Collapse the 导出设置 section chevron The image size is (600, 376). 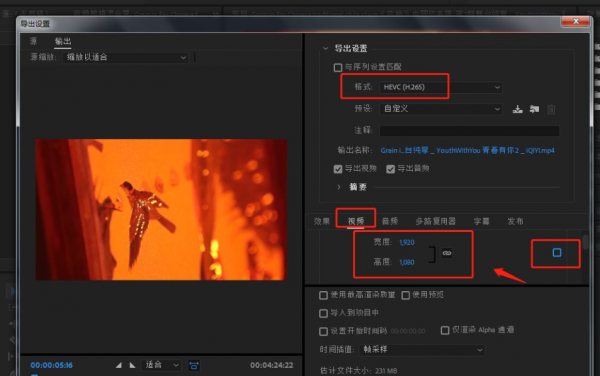click(326, 49)
